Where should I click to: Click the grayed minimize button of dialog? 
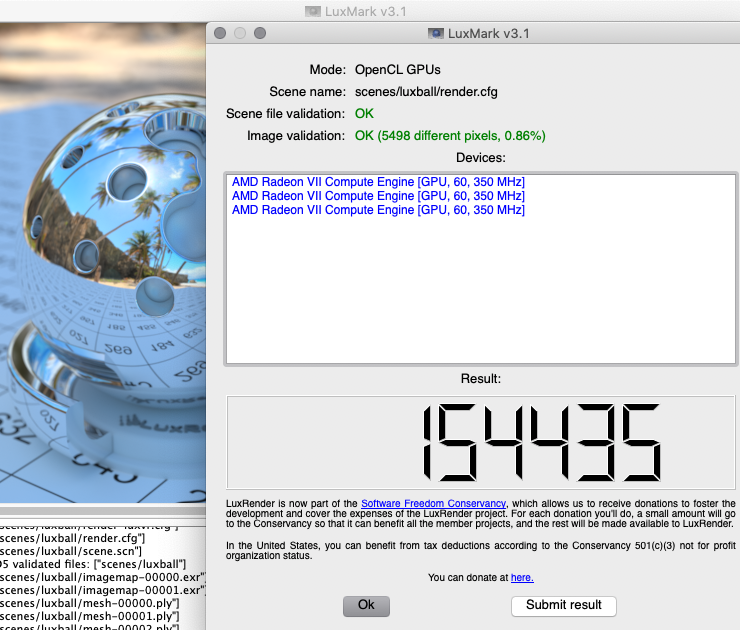point(240,33)
